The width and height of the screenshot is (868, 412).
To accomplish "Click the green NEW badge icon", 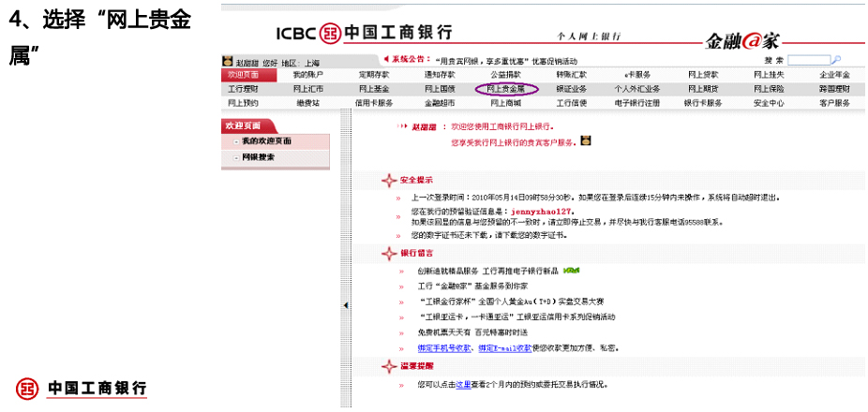I will pos(571,271).
